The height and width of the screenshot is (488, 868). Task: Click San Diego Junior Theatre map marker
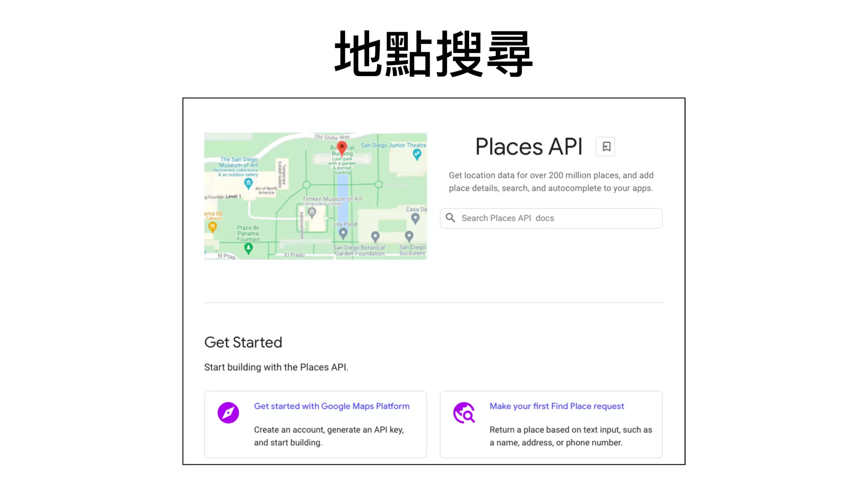point(417,154)
